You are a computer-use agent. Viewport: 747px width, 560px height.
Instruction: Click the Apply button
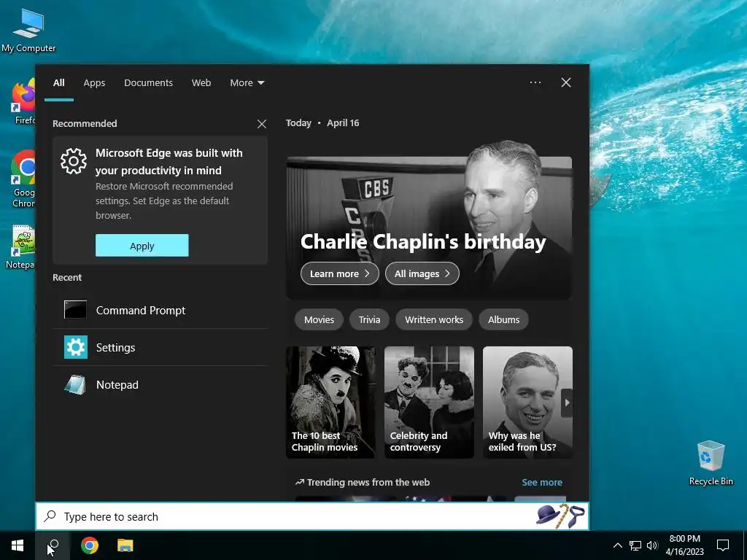click(142, 245)
